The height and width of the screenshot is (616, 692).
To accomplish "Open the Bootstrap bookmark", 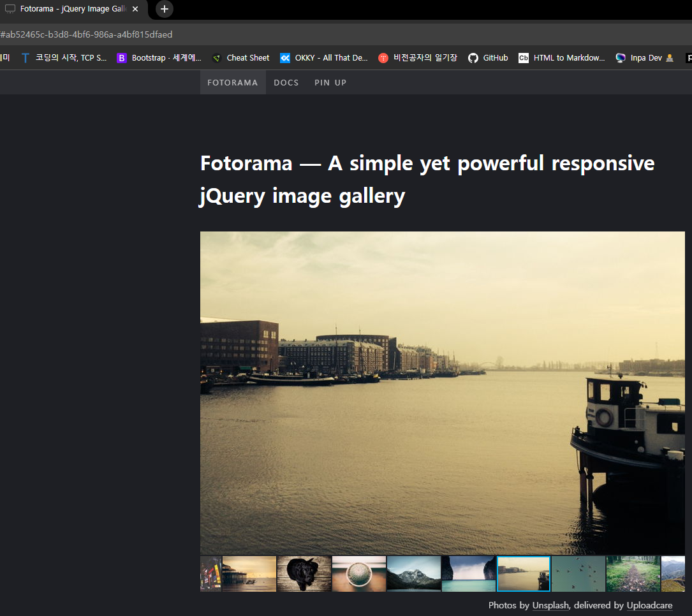I will tap(159, 58).
